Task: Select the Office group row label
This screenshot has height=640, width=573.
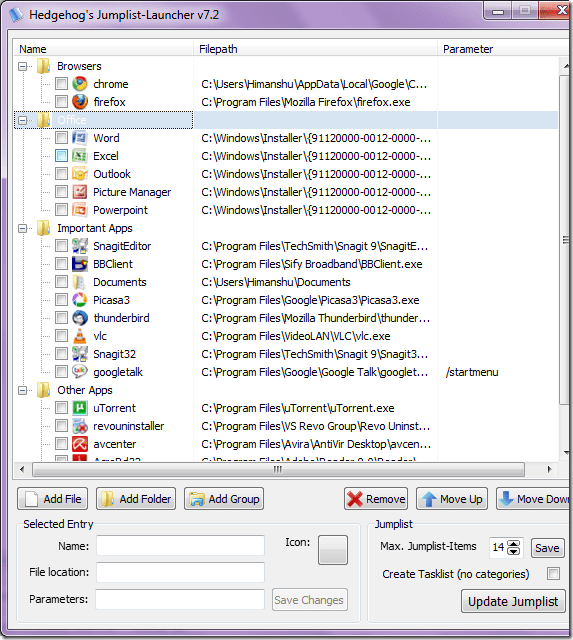Action: pos(72,120)
